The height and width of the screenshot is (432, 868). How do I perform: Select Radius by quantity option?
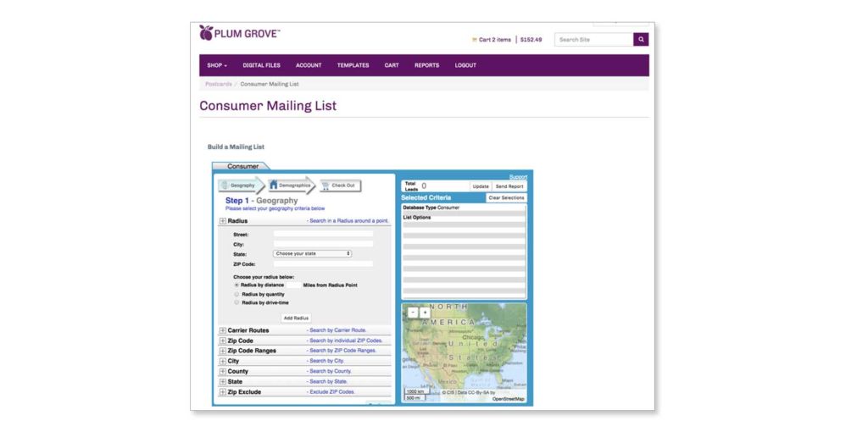(236, 294)
